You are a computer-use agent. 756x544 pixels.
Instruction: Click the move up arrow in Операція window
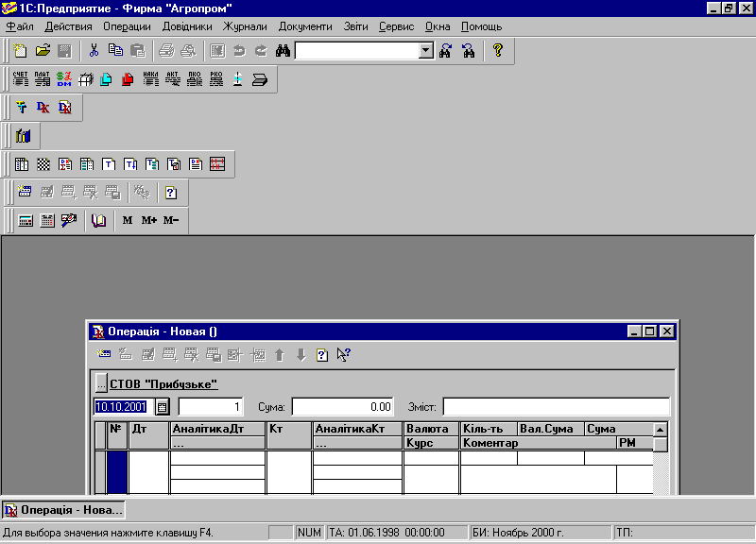279,355
